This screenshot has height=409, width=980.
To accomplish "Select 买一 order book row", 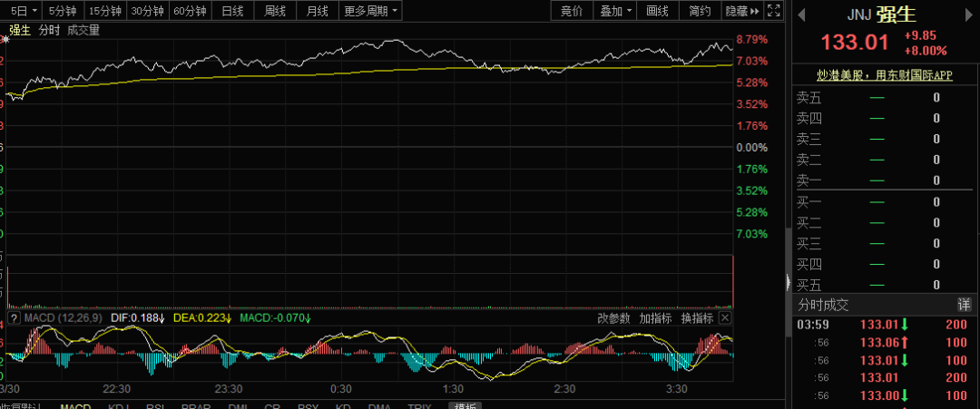I will 883,201.
